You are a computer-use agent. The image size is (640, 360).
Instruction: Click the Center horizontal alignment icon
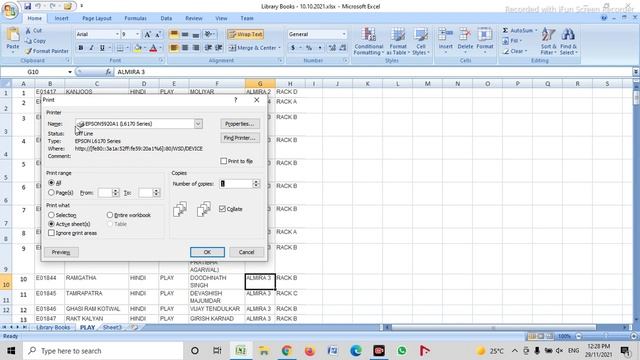185,48
